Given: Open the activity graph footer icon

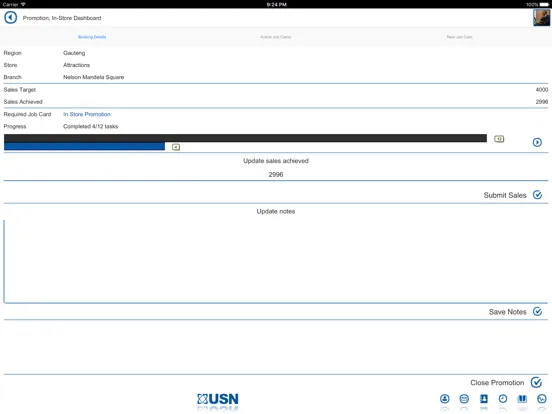Looking at the screenshot, I should (541, 399).
